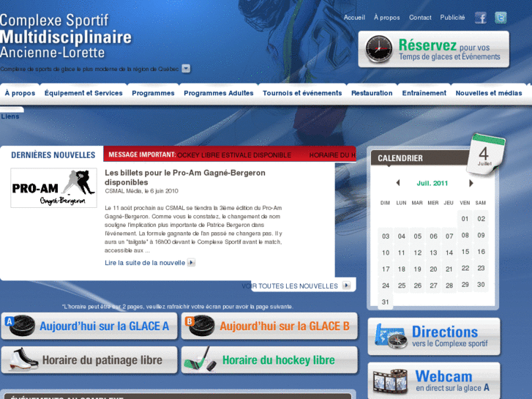Click the hockey puck B icon
This screenshot has height=399, width=532.
pyautogui.click(x=200, y=326)
